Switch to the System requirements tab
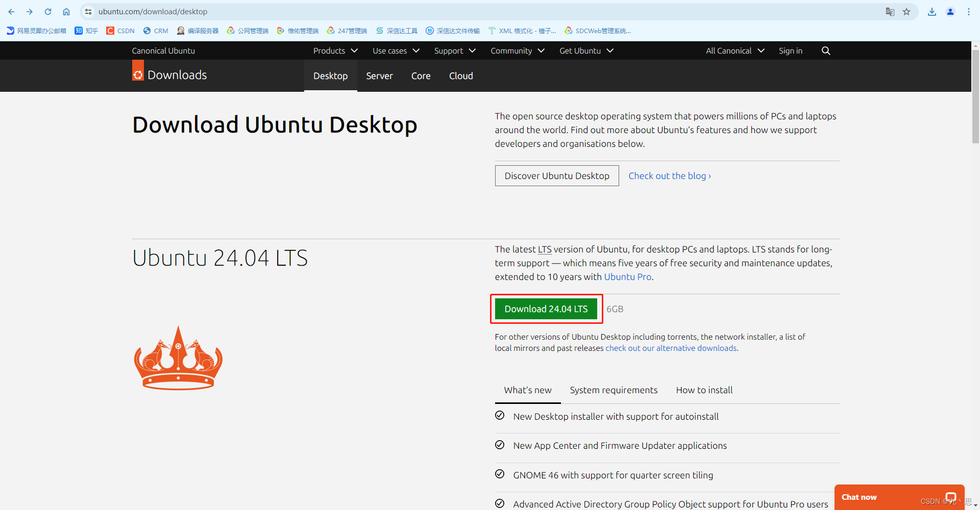The image size is (980, 510). pos(614,390)
